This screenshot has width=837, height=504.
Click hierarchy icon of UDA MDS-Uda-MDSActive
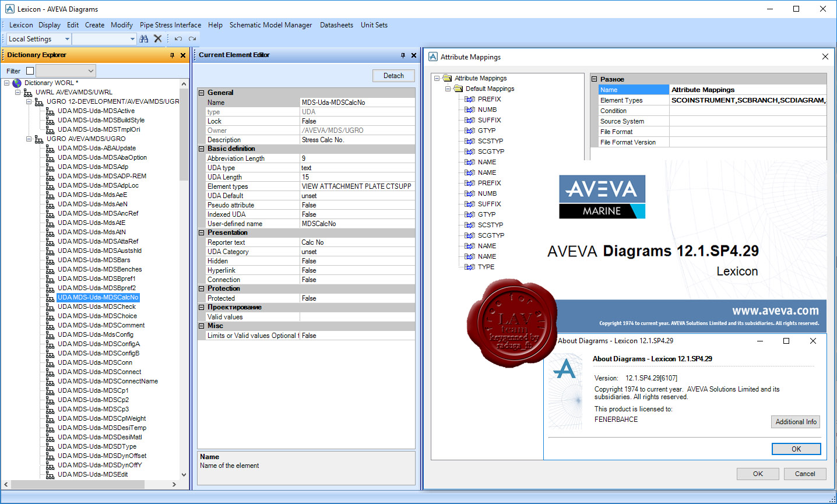click(x=50, y=111)
